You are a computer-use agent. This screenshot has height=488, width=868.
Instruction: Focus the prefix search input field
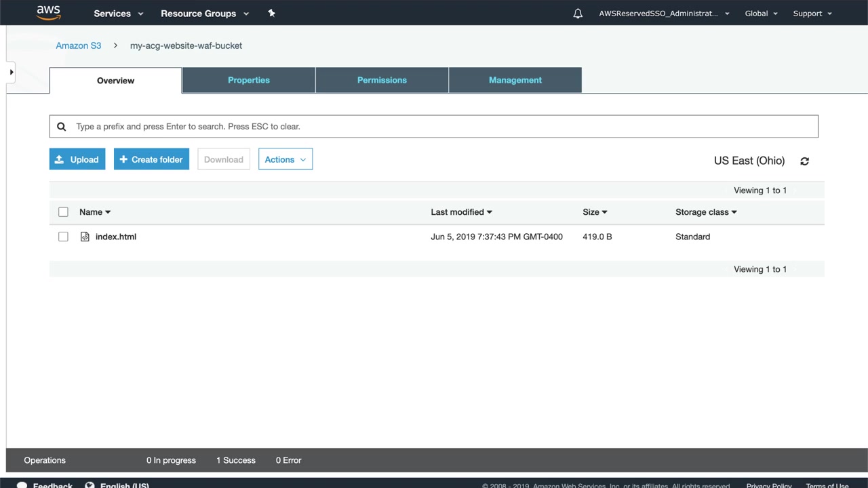coord(434,127)
